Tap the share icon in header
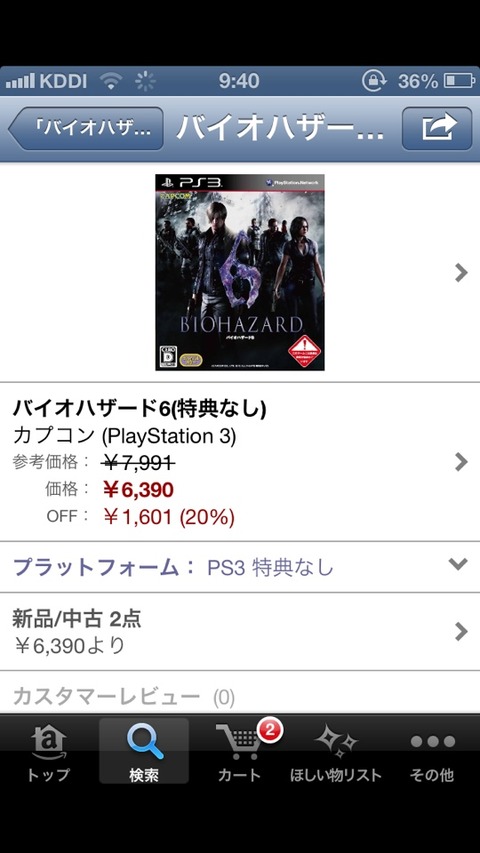 pos(436,128)
